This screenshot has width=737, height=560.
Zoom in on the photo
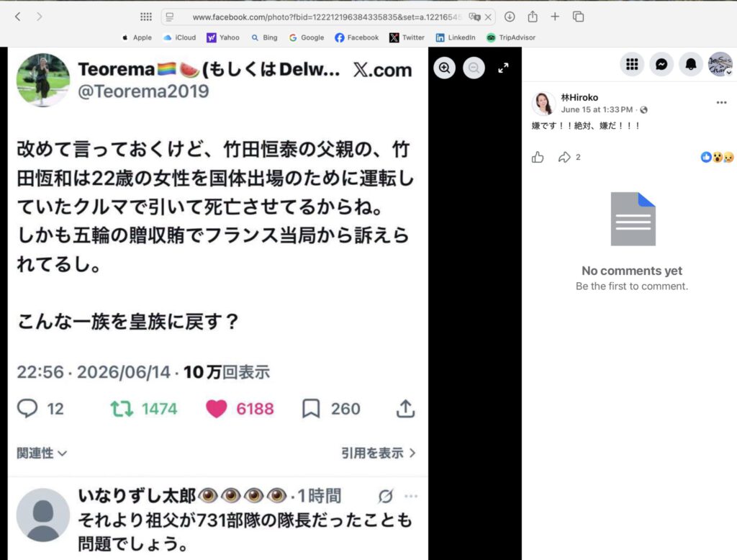tap(444, 68)
